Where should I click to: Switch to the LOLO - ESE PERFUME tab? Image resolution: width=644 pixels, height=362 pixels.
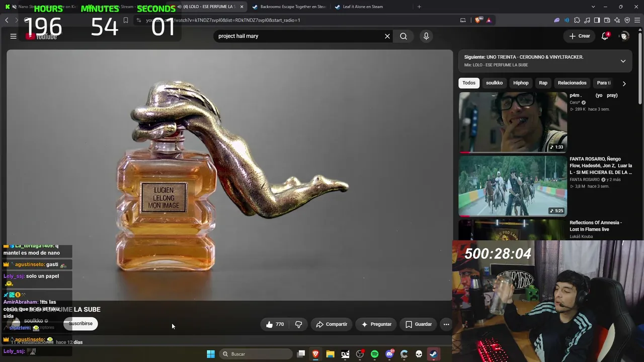click(208, 7)
